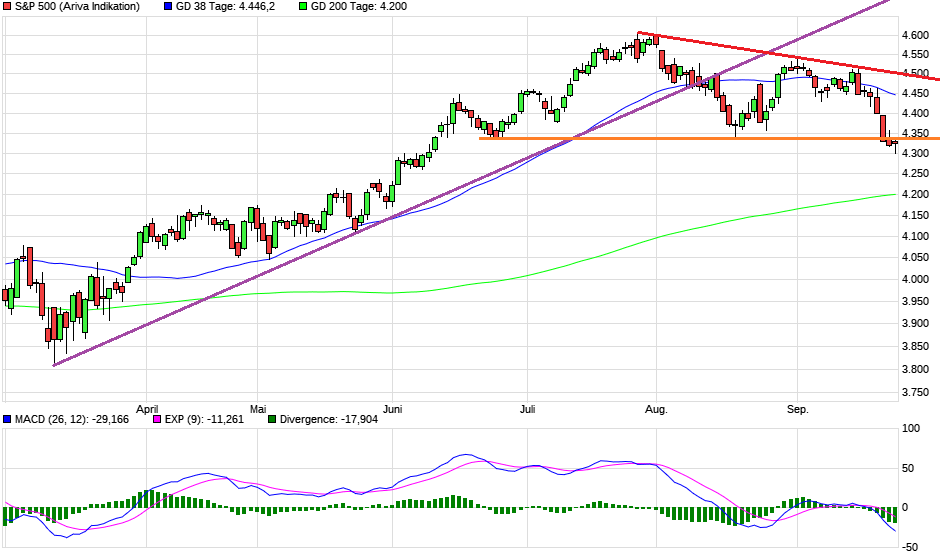
Task: Click the 4.450 price axis value
Action: (x=915, y=94)
